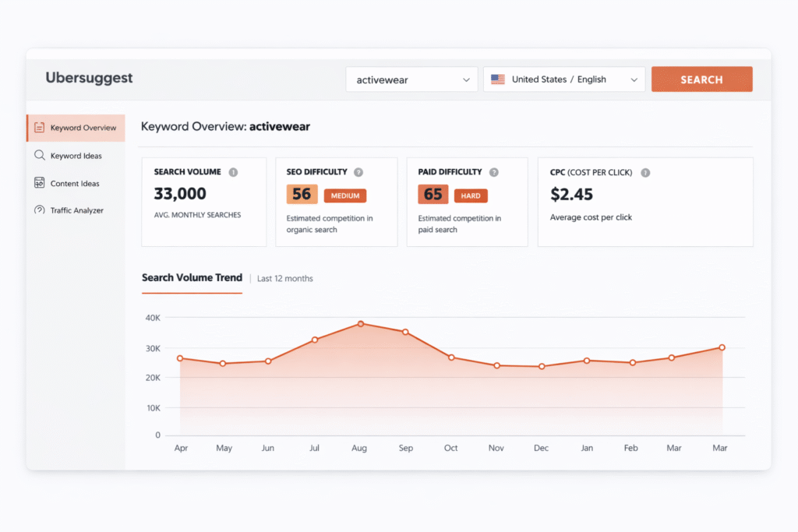The image size is (798, 532).
Task: Select the Keyword Ideas magnifier icon
Action: pyautogui.click(x=41, y=155)
